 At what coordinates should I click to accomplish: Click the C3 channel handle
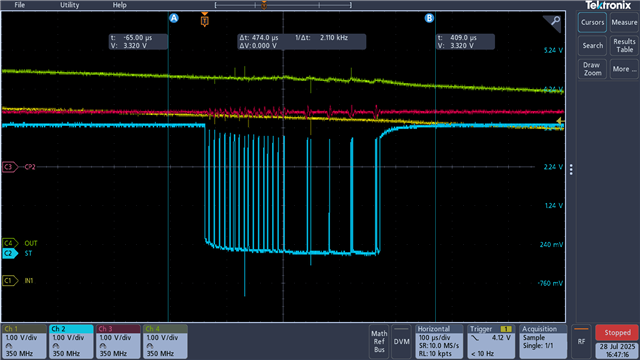(10, 167)
